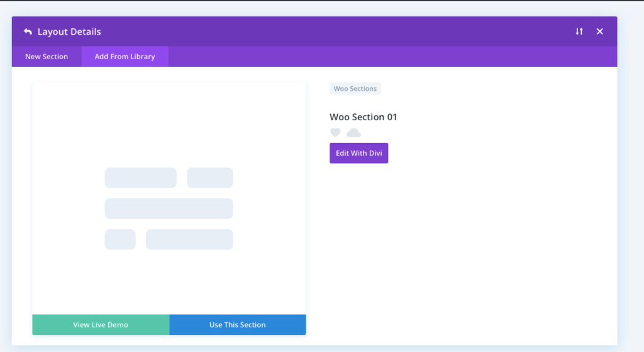Favorite Woo Section 01 with heart icon
644x352 pixels.
(335, 132)
